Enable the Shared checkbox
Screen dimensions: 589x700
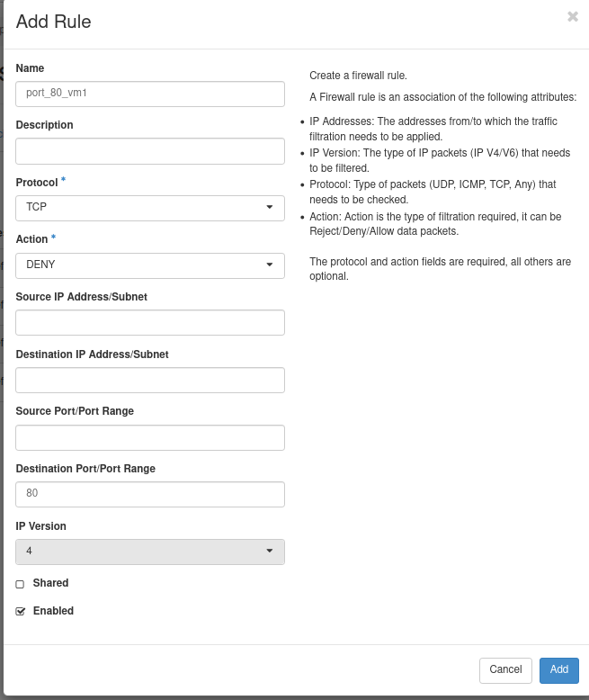[20, 584]
